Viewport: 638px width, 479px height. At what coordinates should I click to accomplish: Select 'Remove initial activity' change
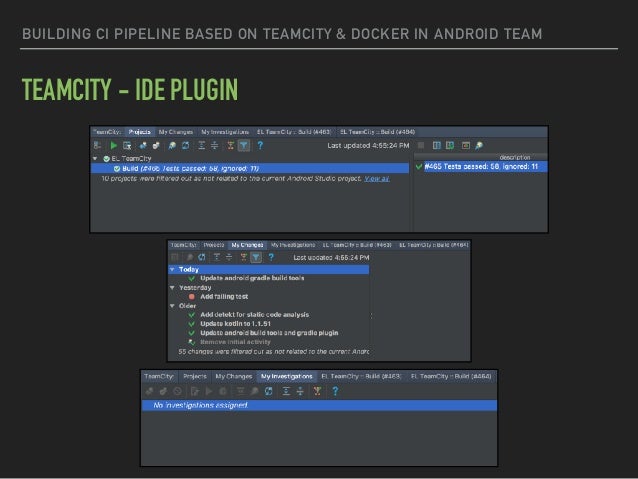tap(235, 342)
